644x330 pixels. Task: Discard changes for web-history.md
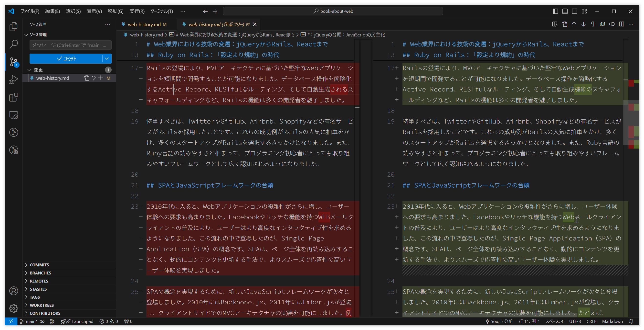[94, 78]
